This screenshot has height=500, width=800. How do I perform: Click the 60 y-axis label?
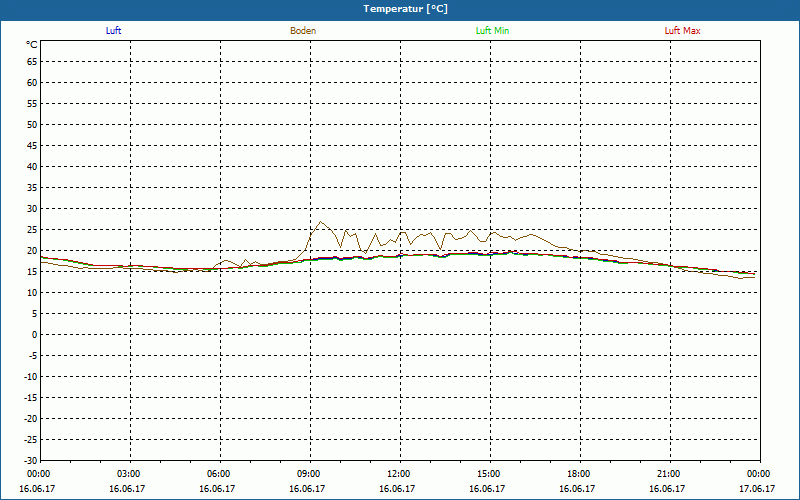[32, 83]
